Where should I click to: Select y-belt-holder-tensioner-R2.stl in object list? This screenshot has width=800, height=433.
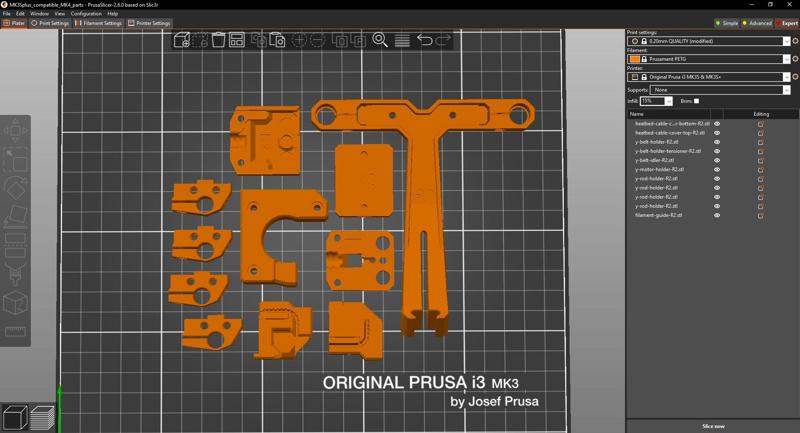click(x=668, y=151)
